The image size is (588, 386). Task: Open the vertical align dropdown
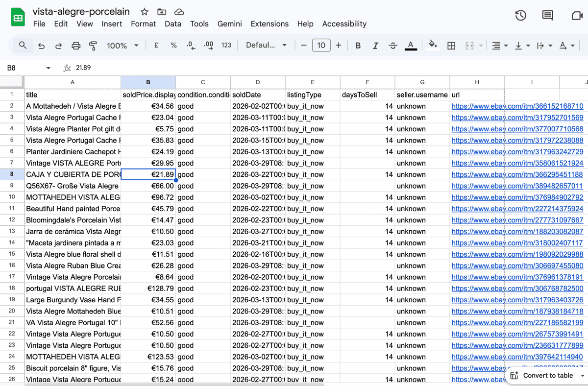(x=522, y=46)
